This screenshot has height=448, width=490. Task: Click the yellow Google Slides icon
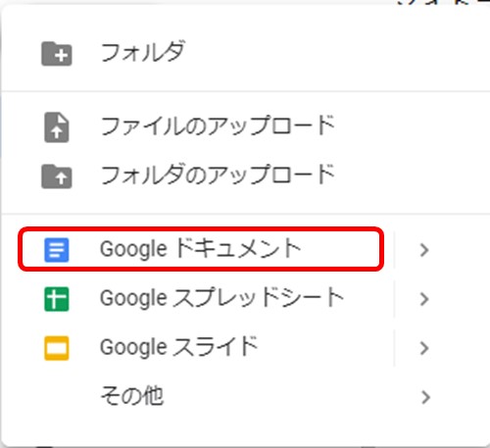click(x=57, y=348)
